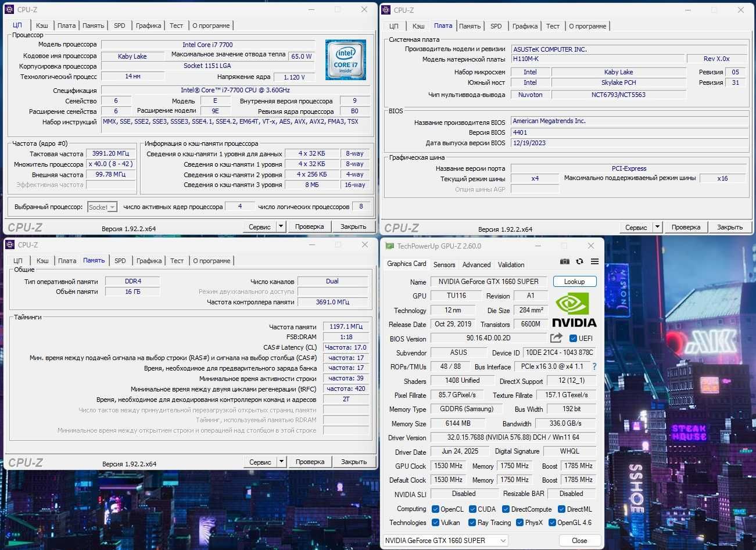The width and height of the screenshot is (756, 550).
Task: Click the GPU Name field GTX 1660 SUPER
Action: click(489, 282)
